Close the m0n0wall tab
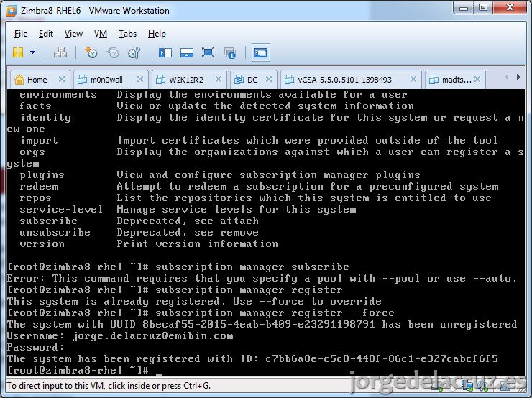Screen dimensions: 532x398 coord(139,79)
